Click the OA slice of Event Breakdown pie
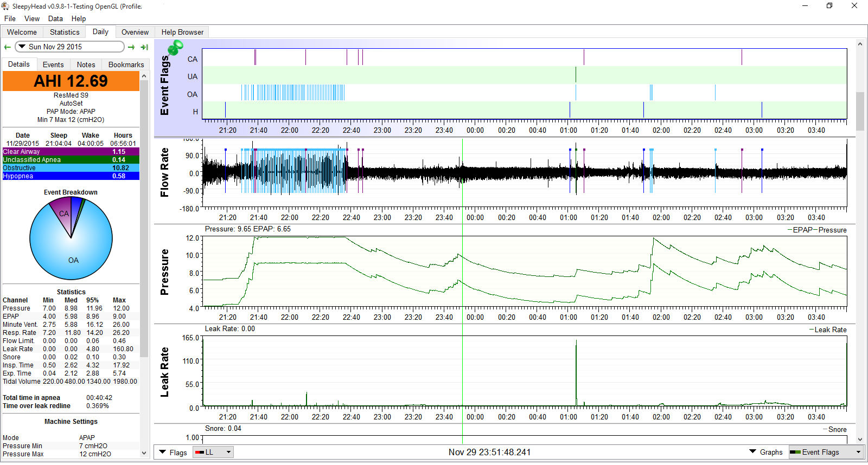Image resolution: width=868 pixels, height=465 pixels. tap(73, 260)
